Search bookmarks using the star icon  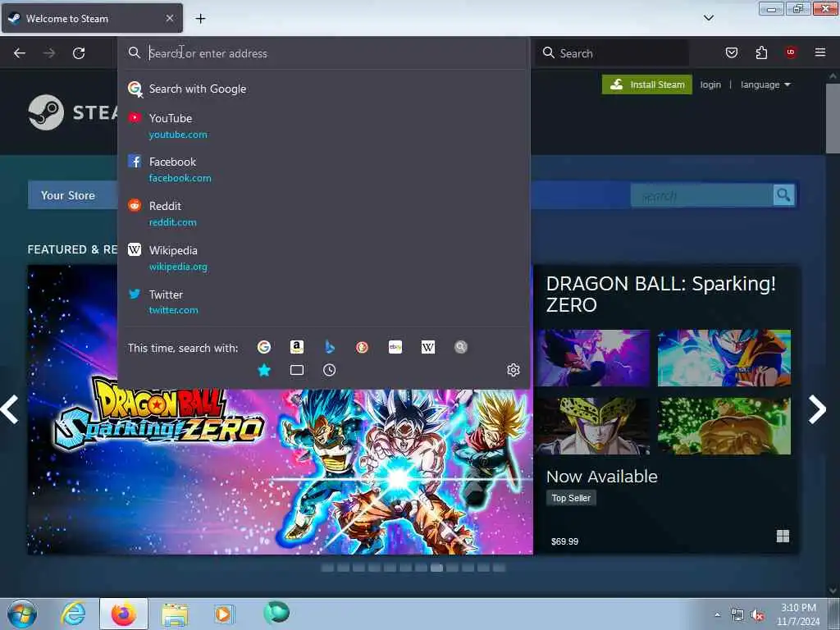point(264,370)
